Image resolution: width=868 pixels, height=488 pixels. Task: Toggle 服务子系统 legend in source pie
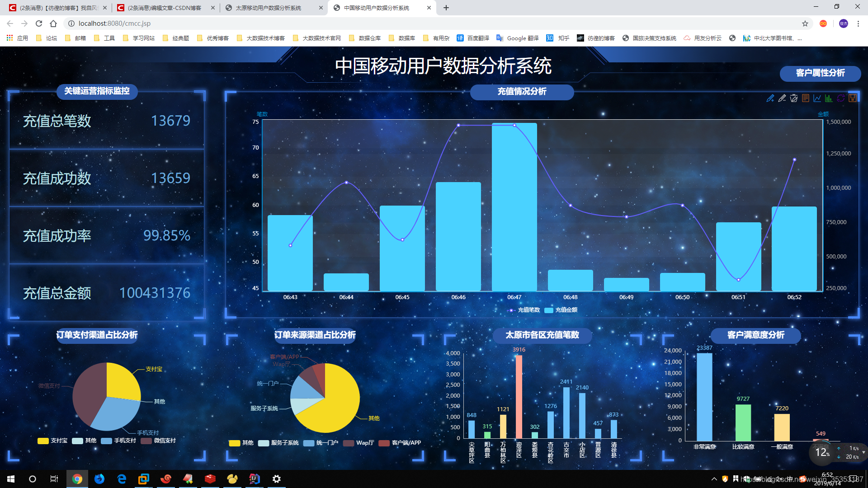(278, 443)
